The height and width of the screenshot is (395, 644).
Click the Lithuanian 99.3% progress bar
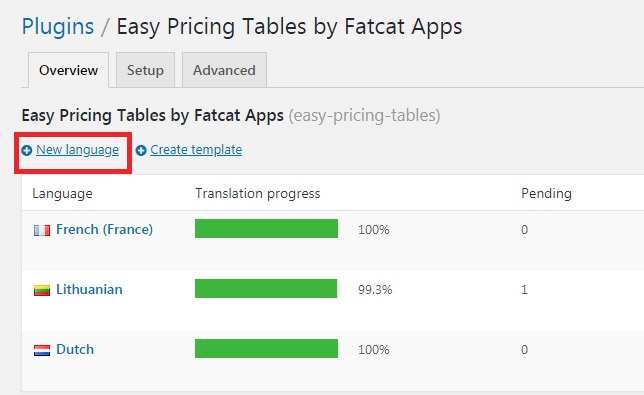click(x=266, y=288)
